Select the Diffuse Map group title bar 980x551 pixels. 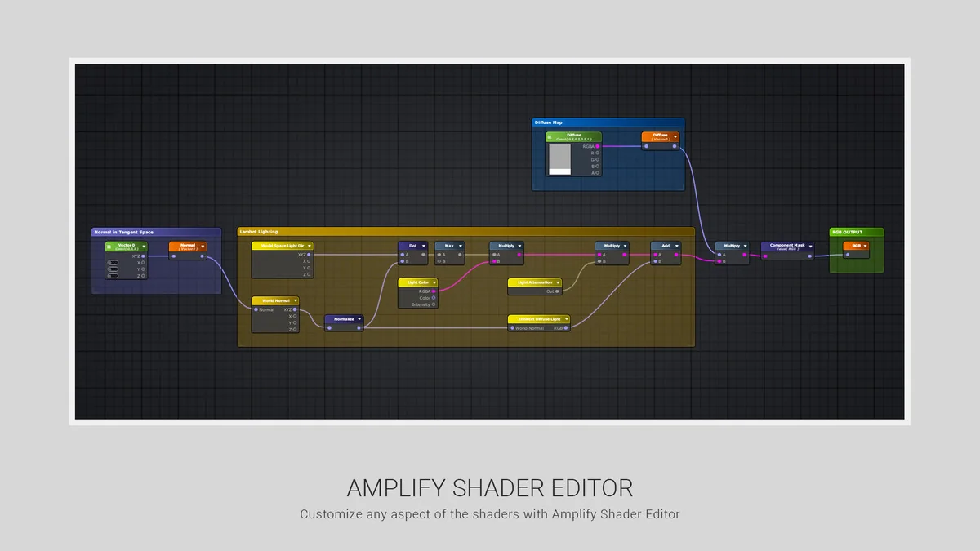608,122
